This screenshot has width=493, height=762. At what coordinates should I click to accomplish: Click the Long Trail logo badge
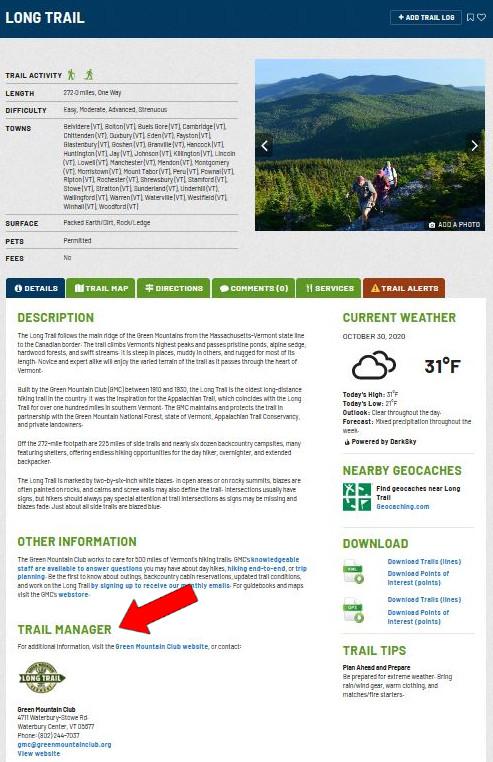pos(42,677)
